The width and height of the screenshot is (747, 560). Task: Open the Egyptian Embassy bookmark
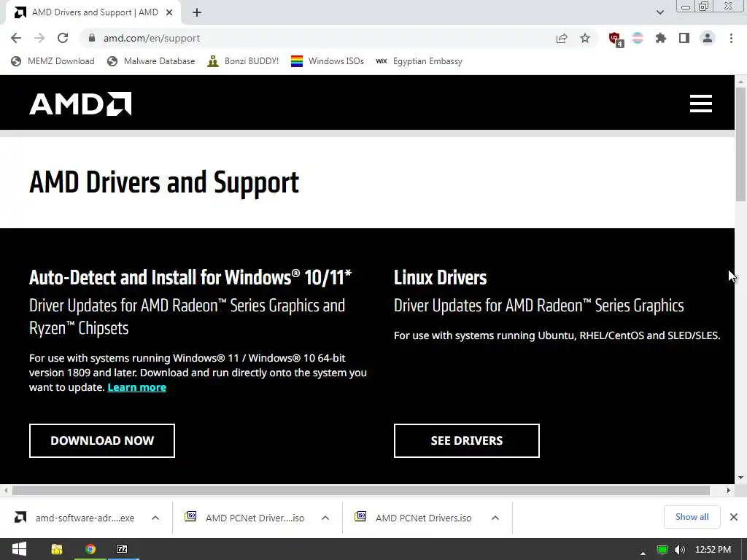point(419,61)
